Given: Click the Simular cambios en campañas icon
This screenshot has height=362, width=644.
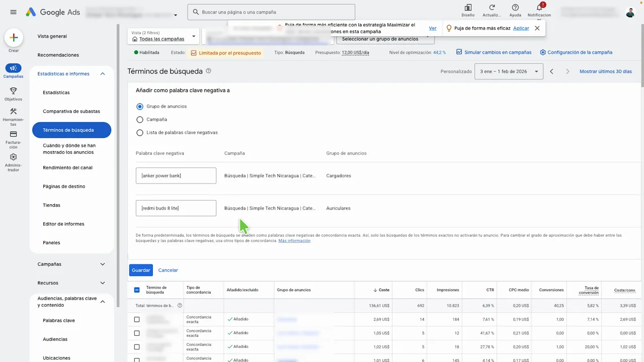Looking at the screenshot, I should coord(459,52).
